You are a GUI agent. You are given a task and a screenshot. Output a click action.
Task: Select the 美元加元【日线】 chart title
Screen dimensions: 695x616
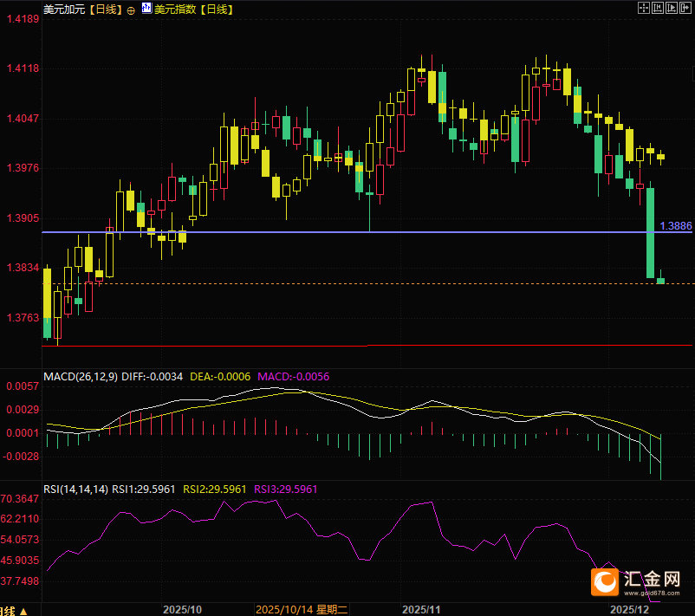(83, 10)
